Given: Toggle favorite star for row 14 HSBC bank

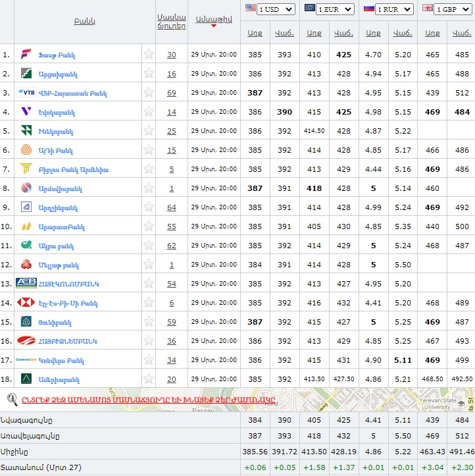Looking at the screenshot, I should point(149,302).
